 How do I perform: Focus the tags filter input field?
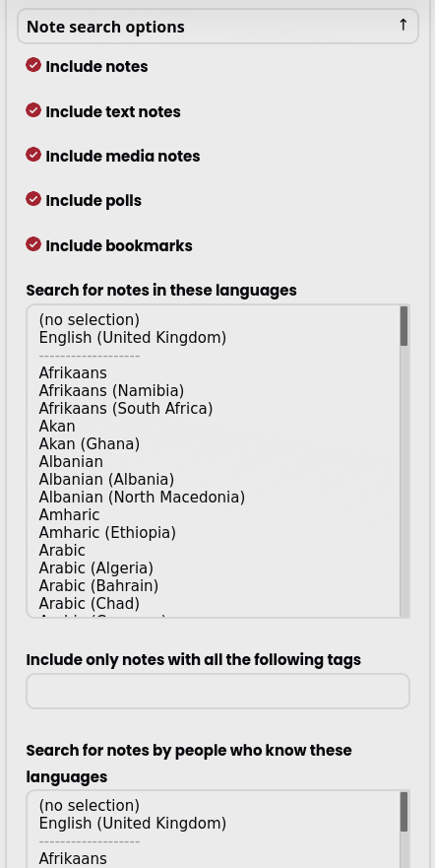[x=217, y=691]
